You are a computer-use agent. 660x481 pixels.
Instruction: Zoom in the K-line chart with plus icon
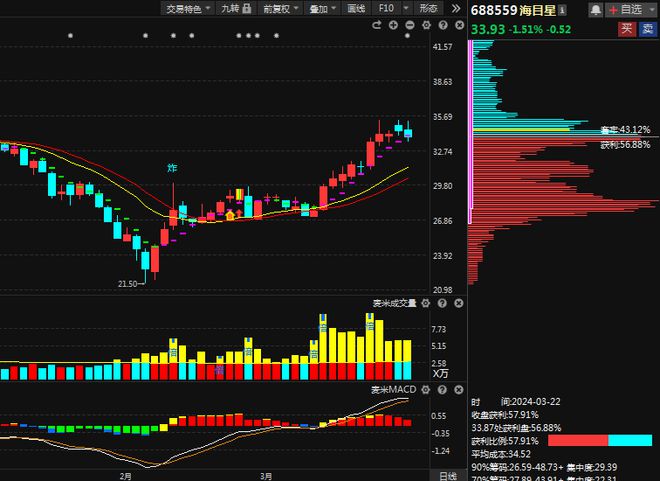pyautogui.click(x=393, y=25)
